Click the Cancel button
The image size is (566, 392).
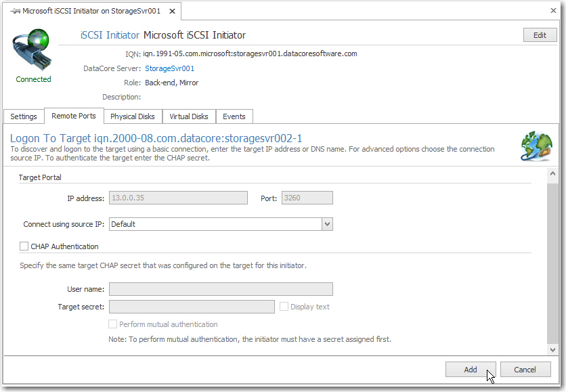(525, 370)
